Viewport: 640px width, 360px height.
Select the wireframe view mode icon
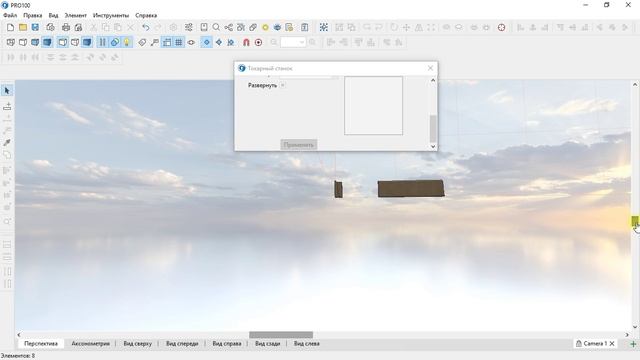pos(11,42)
